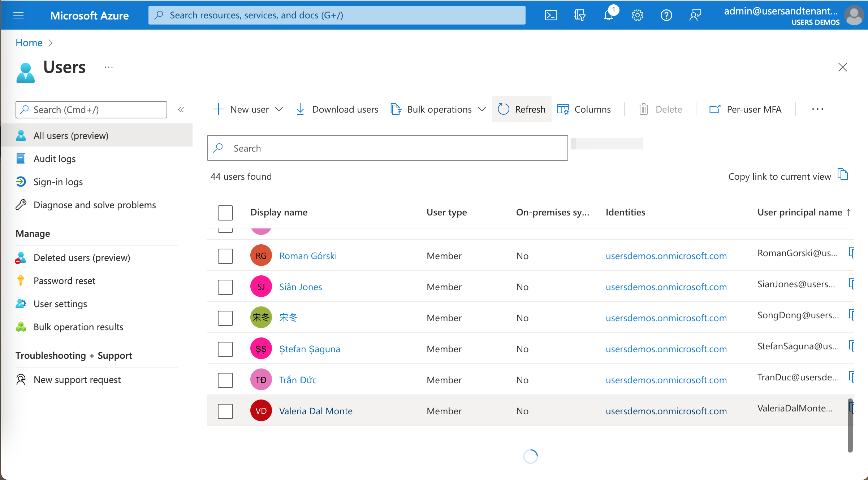The width and height of the screenshot is (868, 480).
Task: Click the User type column header
Action: coord(446,212)
